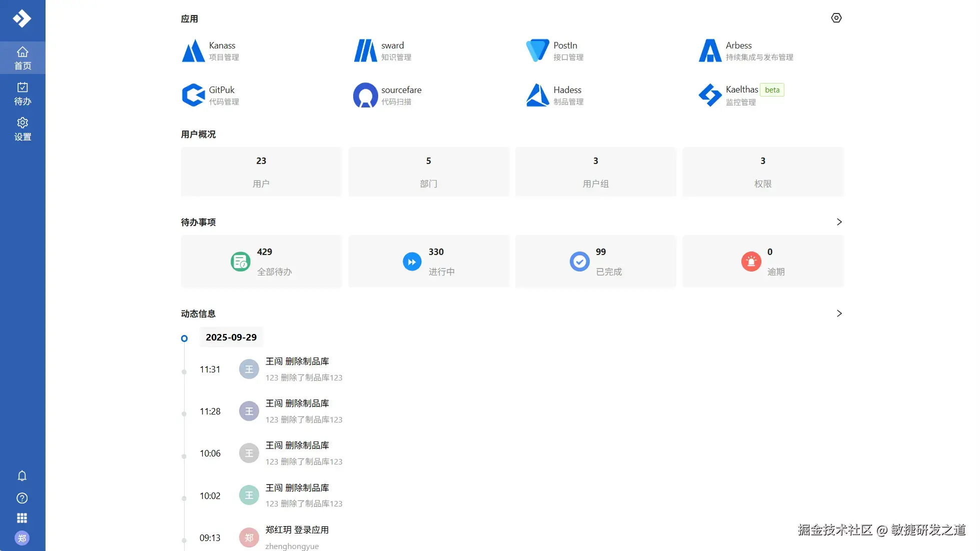Expand the 待办事项 section arrow
The width and height of the screenshot is (980, 551).
pyautogui.click(x=839, y=222)
